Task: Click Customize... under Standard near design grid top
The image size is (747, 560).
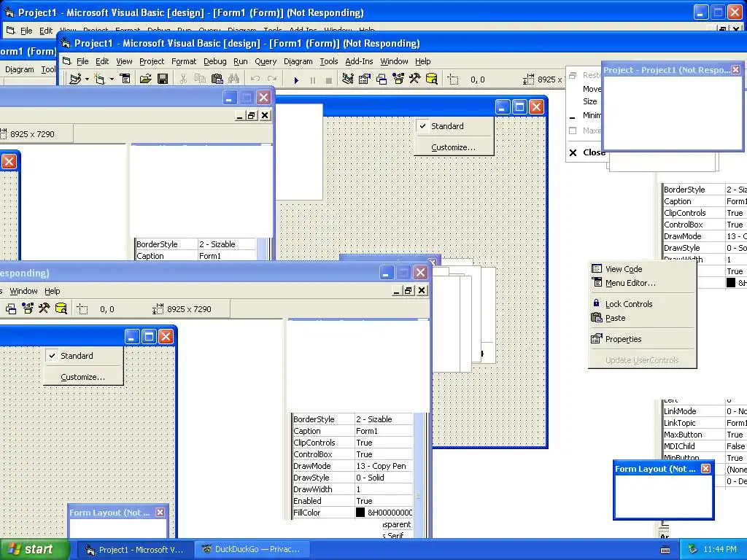Action: click(454, 147)
